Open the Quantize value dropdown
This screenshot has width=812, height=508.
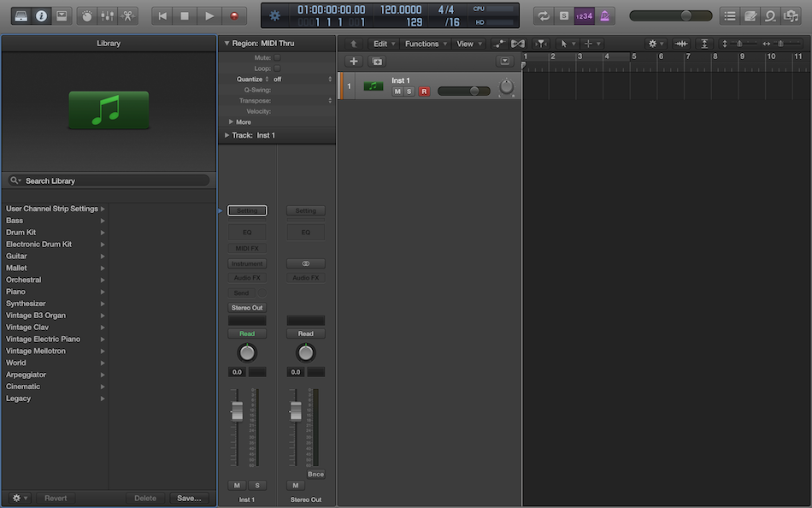(x=303, y=79)
